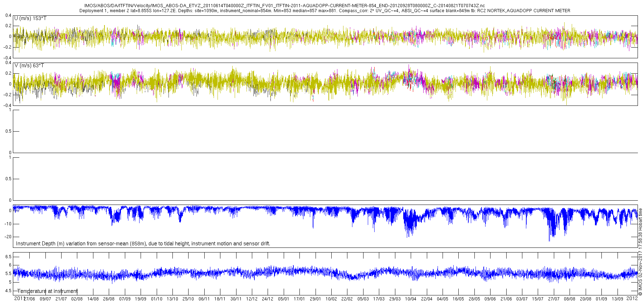The width and height of the screenshot is (644, 304).
Task: Click the '09/07' date tick label
Action: (45, 299)
